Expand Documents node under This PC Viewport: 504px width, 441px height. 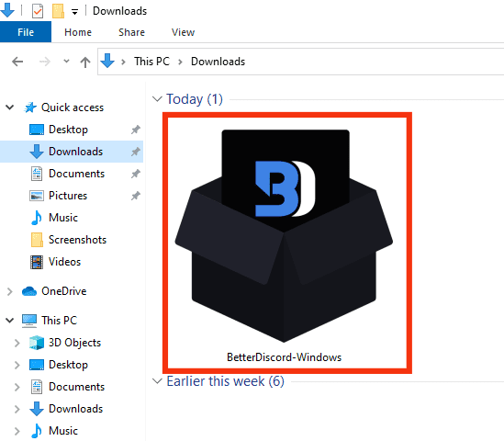[x=17, y=387]
